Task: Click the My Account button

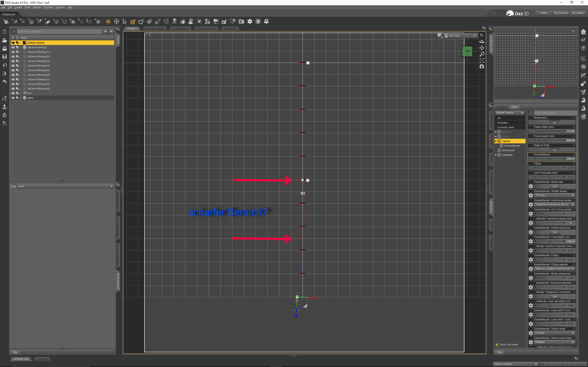Action: 560,13
